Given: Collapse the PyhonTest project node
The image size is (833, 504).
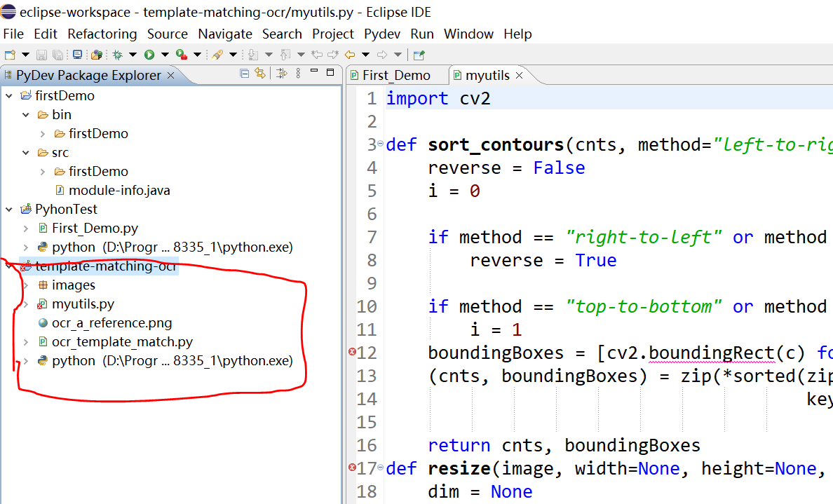Looking at the screenshot, I should [9, 210].
